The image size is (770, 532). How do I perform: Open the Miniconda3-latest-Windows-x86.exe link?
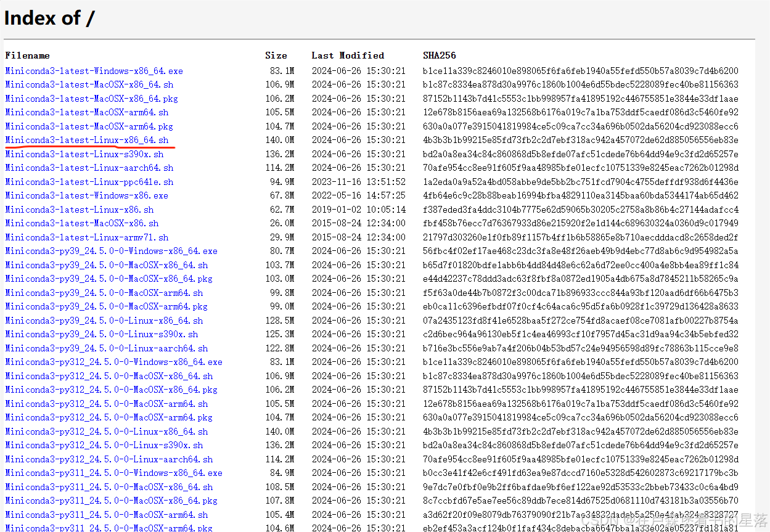click(87, 195)
